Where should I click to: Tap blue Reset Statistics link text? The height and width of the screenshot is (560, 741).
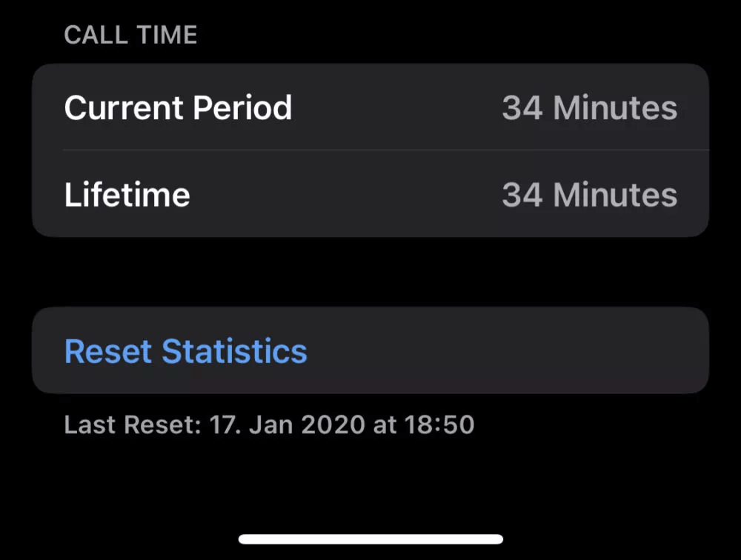tap(185, 350)
